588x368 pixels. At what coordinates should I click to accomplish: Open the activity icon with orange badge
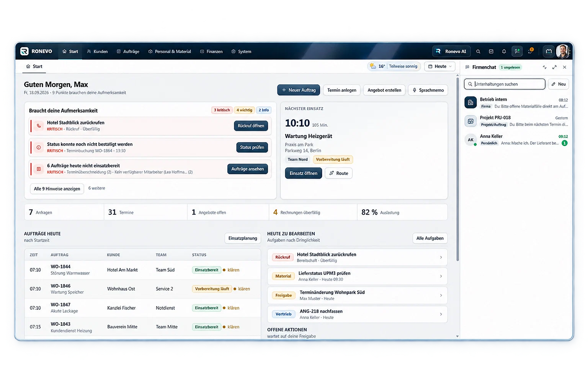tap(530, 51)
